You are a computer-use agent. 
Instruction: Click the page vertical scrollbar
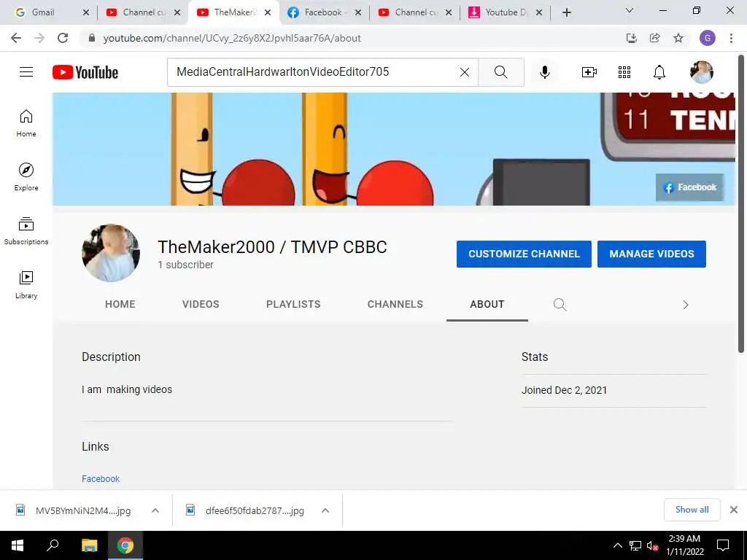click(741, 205)
